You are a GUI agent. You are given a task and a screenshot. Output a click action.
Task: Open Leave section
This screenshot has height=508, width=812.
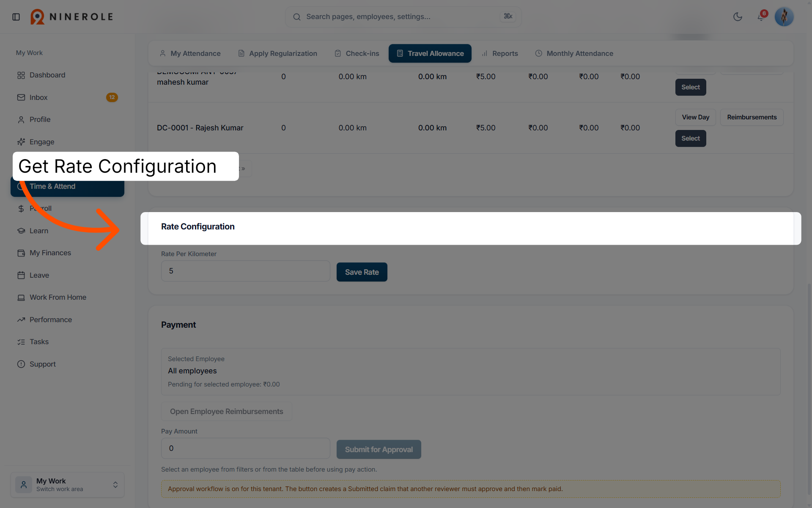click(x=68, y=275)
